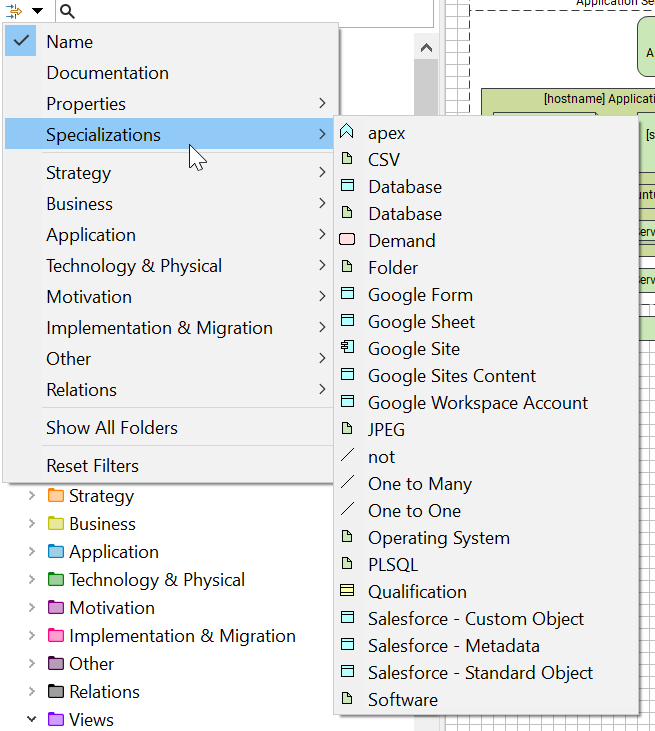This screenshot has width=655, height=731.
Task: Toggle the checked Name filter option
Action: tap(69, 42)
